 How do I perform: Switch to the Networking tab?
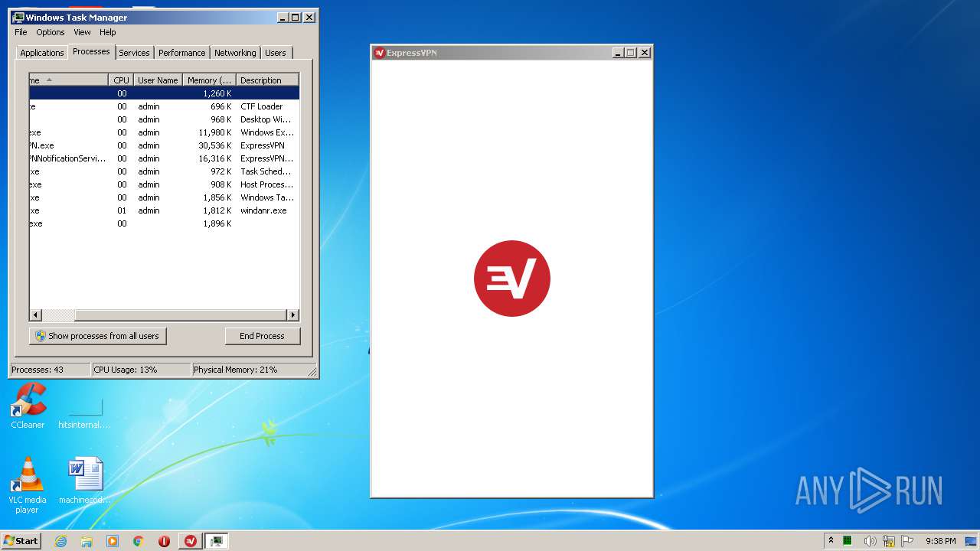[235, 53]
